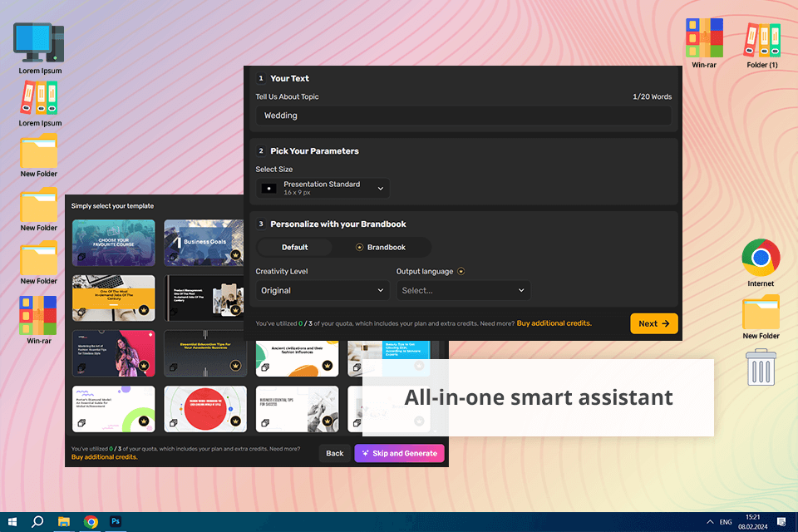Open the Creativity Level Original dropdown
This screenshot has height=532, width=798.
323,290
